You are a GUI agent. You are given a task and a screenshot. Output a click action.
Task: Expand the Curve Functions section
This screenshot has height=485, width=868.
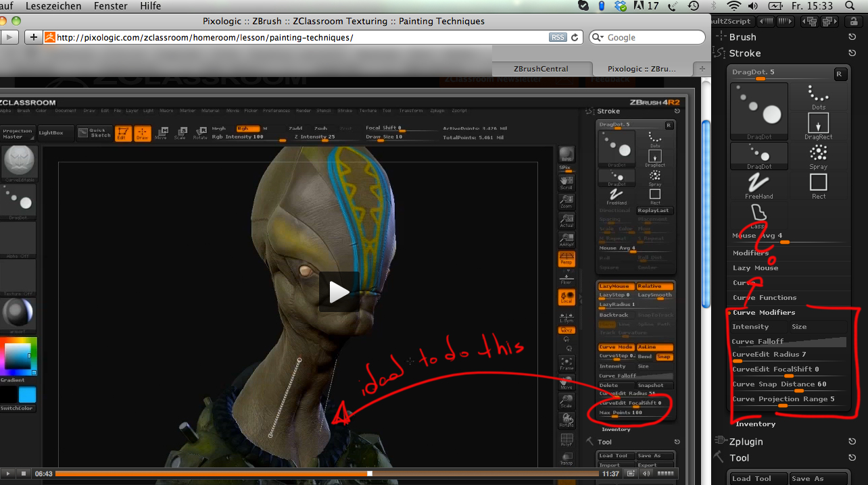point(765,298)
